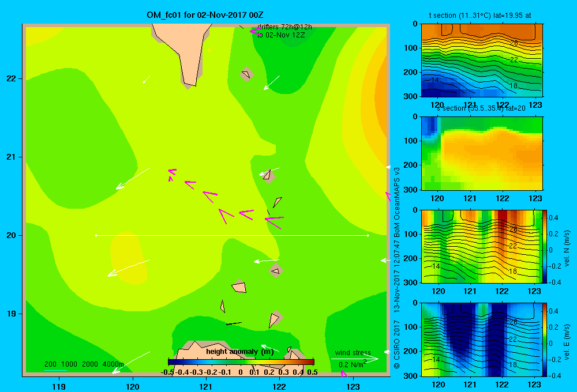Click the '-0.5' tick on height anomaly scale
The width and height of the screenshot is (577, 392).
click(x=167, y=372)
